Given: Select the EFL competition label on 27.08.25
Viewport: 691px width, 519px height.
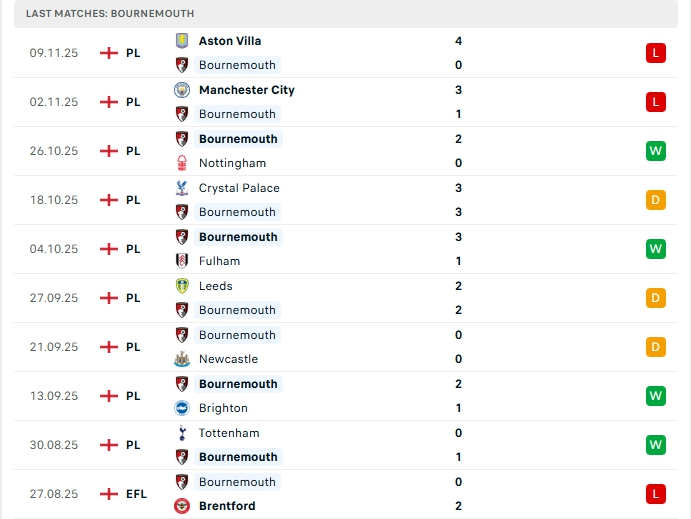Looking at the screenshot, I should 137,494.
